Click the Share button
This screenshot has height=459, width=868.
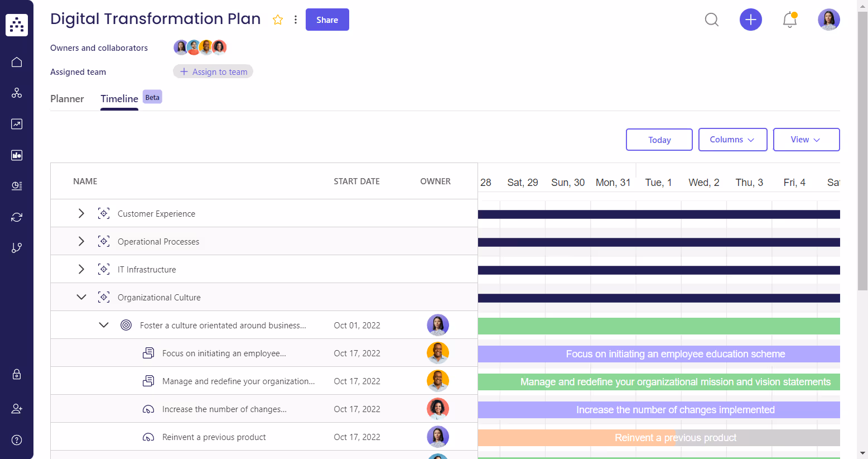pos(327,20)
